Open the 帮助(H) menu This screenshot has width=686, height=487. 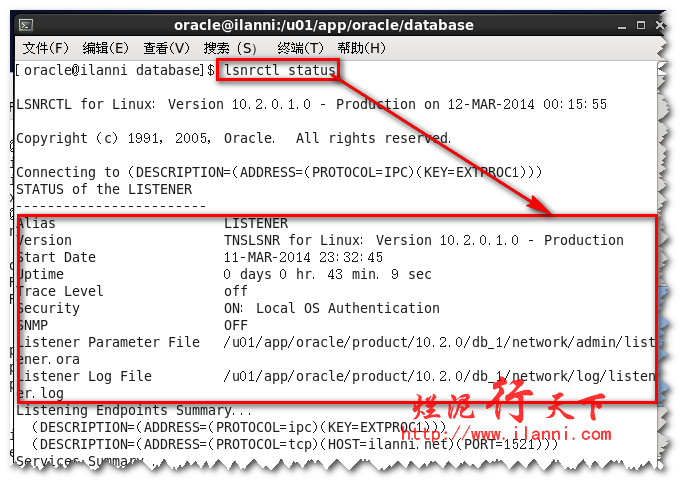361,48
